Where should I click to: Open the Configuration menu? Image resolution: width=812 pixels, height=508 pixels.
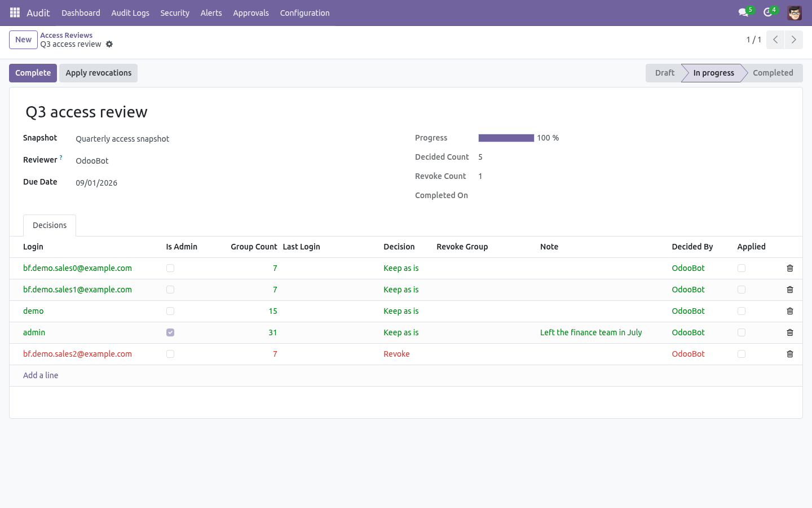point(304,12)
